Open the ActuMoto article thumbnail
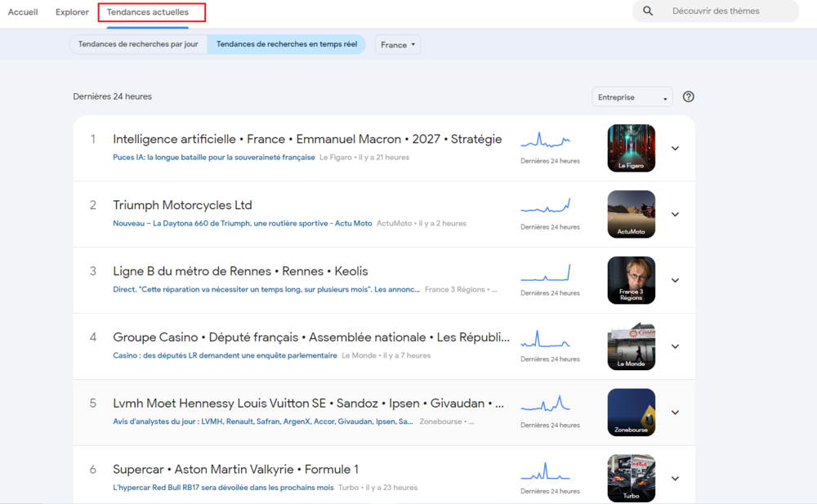The height and width of the screenshot is (504, 817). pos(631,214)
